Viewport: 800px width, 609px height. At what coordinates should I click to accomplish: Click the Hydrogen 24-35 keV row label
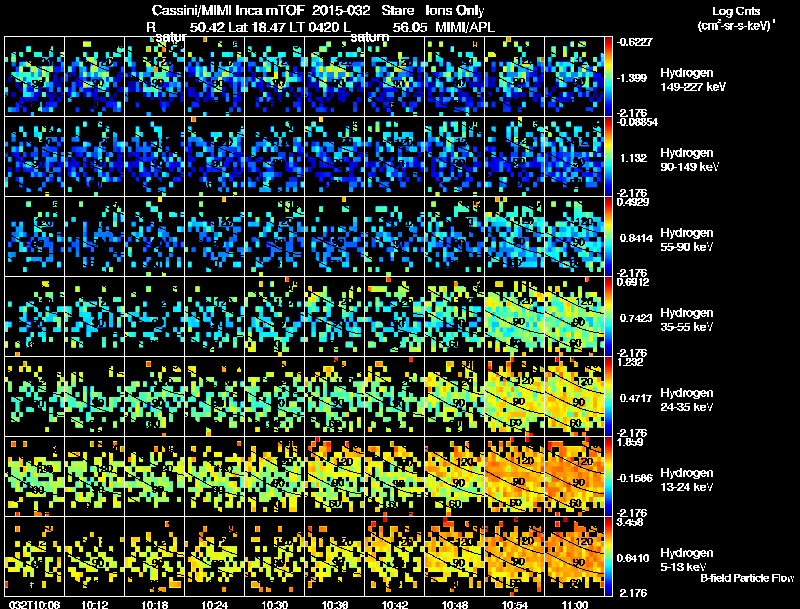[687, 400]
